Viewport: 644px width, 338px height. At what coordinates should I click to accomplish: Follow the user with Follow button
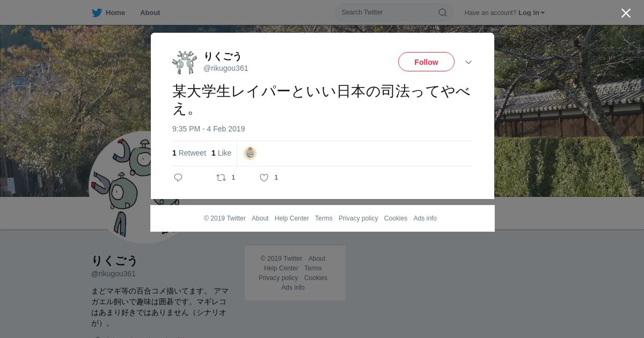(x=426, y=62)
